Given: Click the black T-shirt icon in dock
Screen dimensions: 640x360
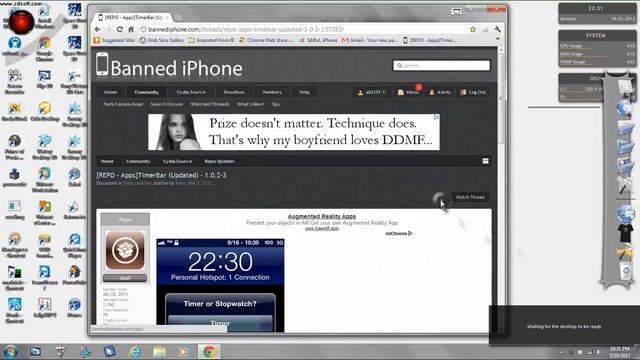Looking at the screenshot, I should tap(625, 233).
